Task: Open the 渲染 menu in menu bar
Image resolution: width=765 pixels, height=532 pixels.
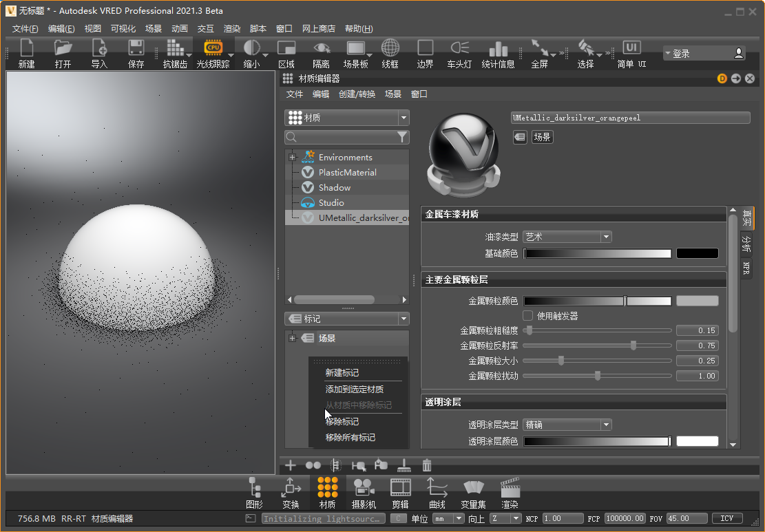Action: point(232,29)
